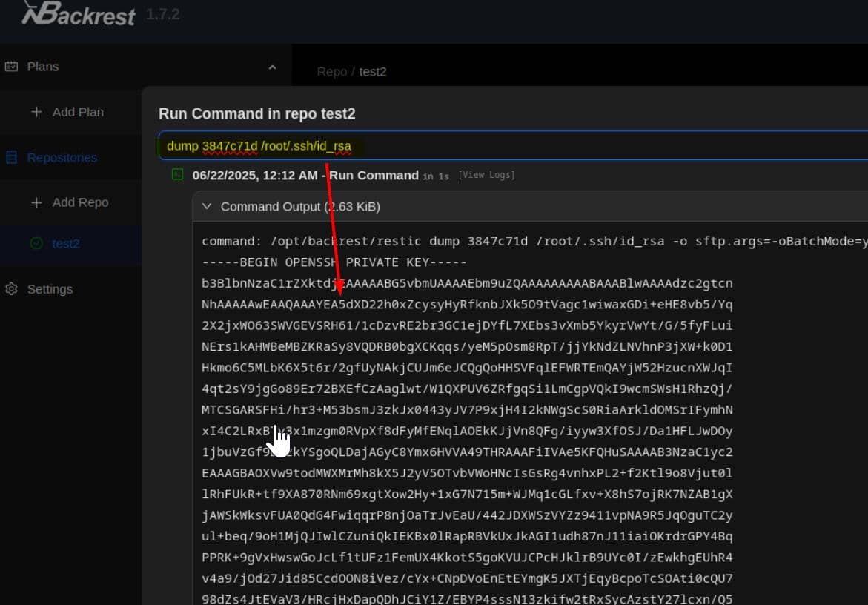Collapse the Plans section using its chevron
Image resolution: width=868 pixels, height=605 pixels.
pyautogui.click(x=273, y=66)
